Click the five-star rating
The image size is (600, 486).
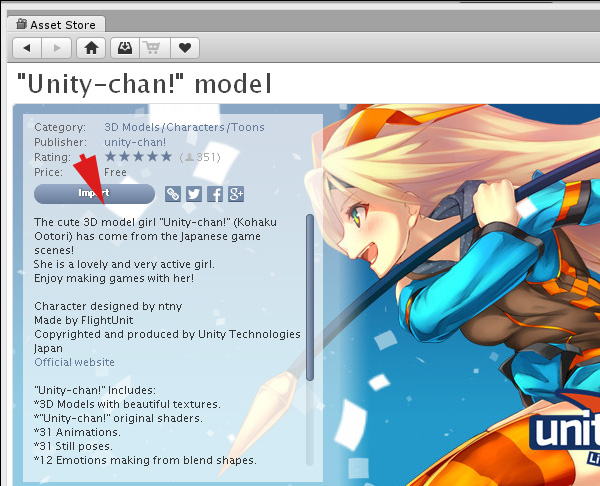tap(139, 157)
